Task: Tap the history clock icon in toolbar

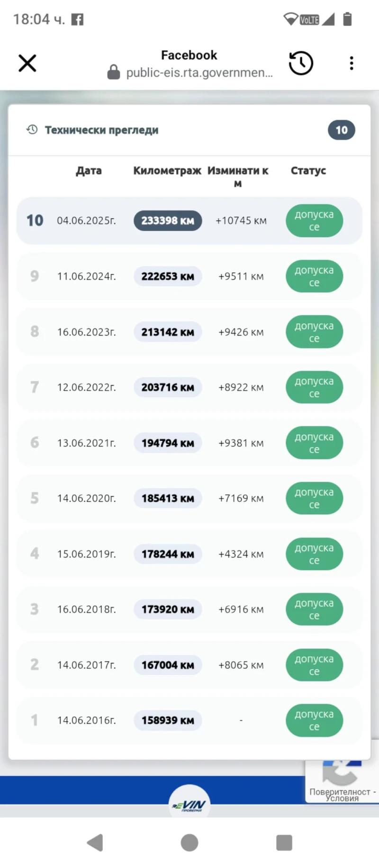Action: click(x=301, y=63)
